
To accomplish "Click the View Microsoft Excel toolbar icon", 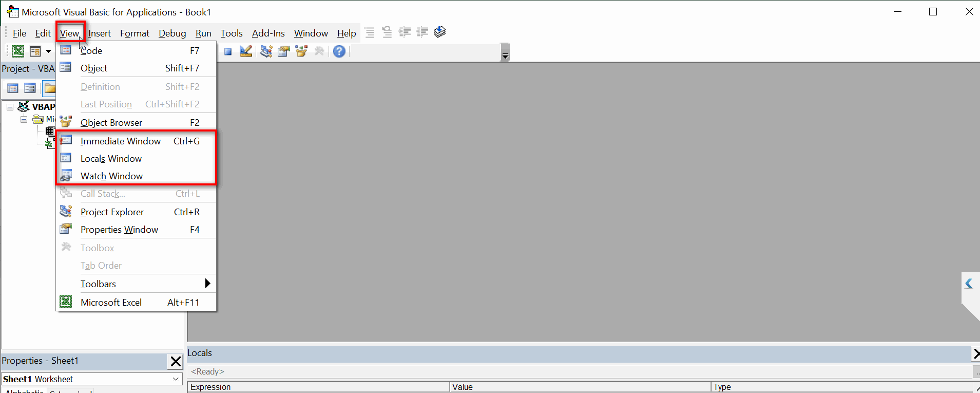I will [x=18, y=51].
